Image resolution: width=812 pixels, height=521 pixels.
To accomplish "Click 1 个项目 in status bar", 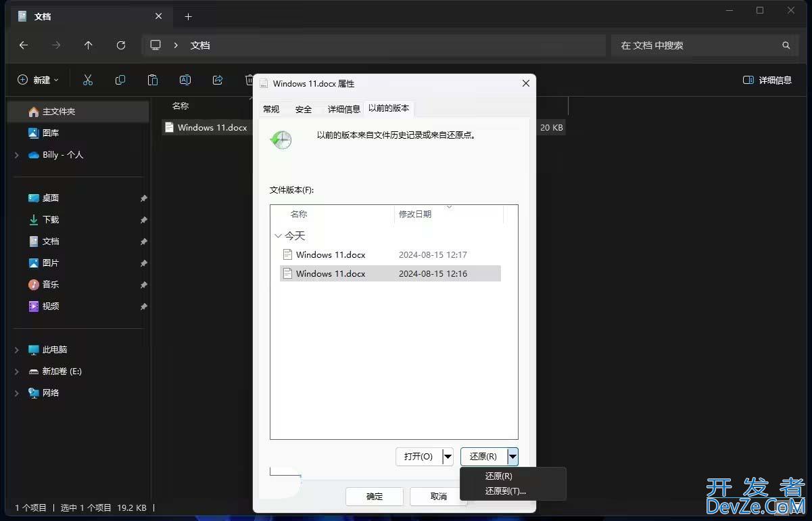I will [31, 507].
